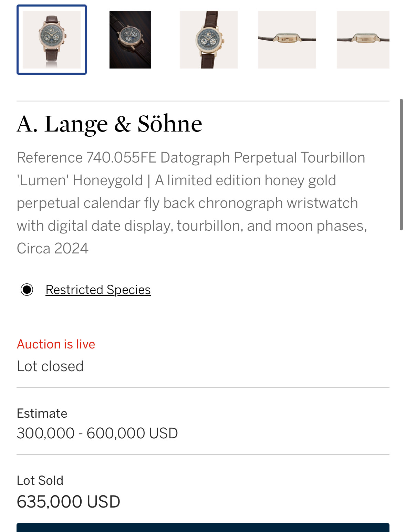Click the red 'Auction is live' status
The width and height of the screenshot is (406, 532).
pos(56,344)
